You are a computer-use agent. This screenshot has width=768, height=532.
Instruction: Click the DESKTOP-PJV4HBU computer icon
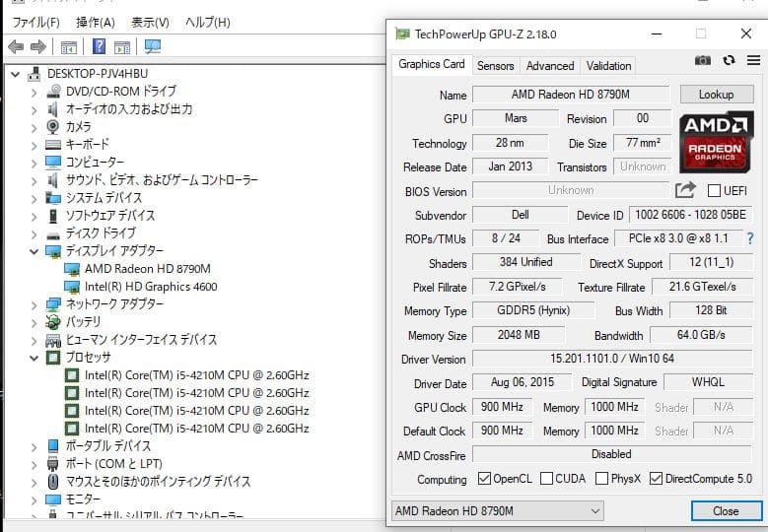tap(35, 74)
